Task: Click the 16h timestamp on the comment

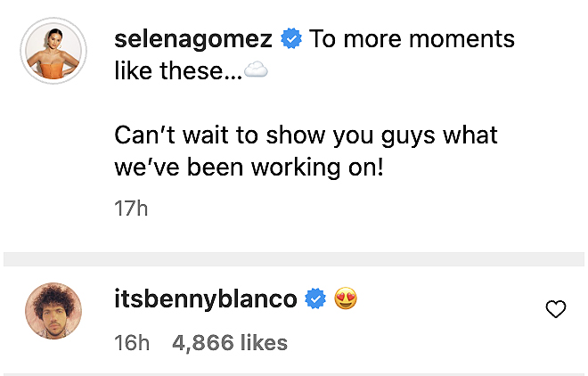Action: (132, 342)
